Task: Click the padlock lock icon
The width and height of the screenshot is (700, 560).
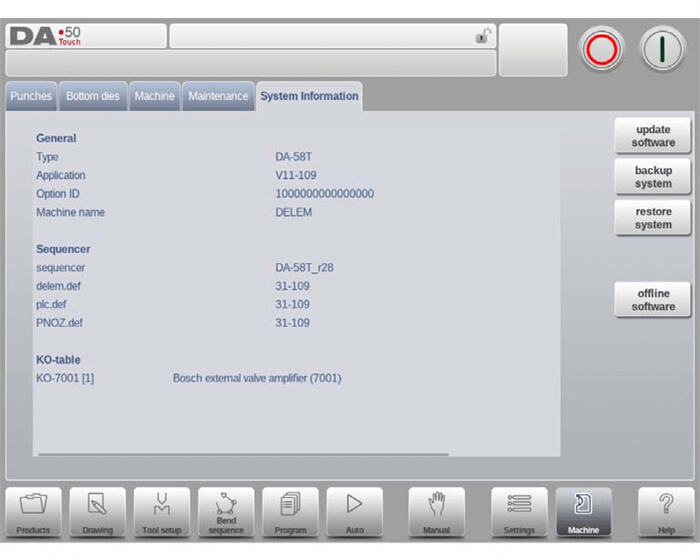Action: [483, 37]
